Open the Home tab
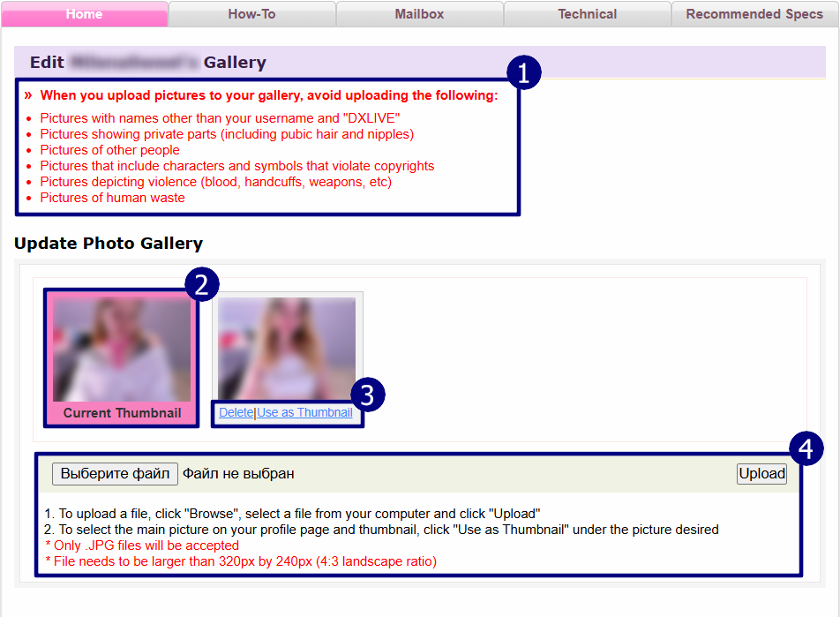 pyautogui.click(x=84, y=14)
